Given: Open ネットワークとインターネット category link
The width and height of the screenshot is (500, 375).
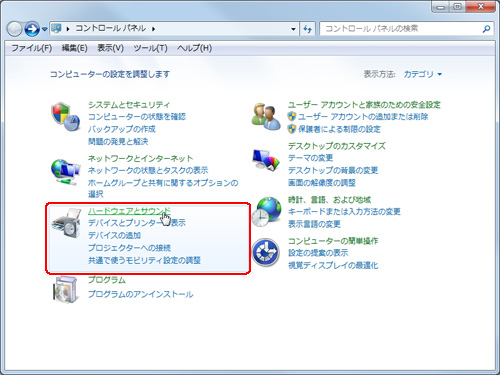Looking at the screenshot, I should (140, 158).
